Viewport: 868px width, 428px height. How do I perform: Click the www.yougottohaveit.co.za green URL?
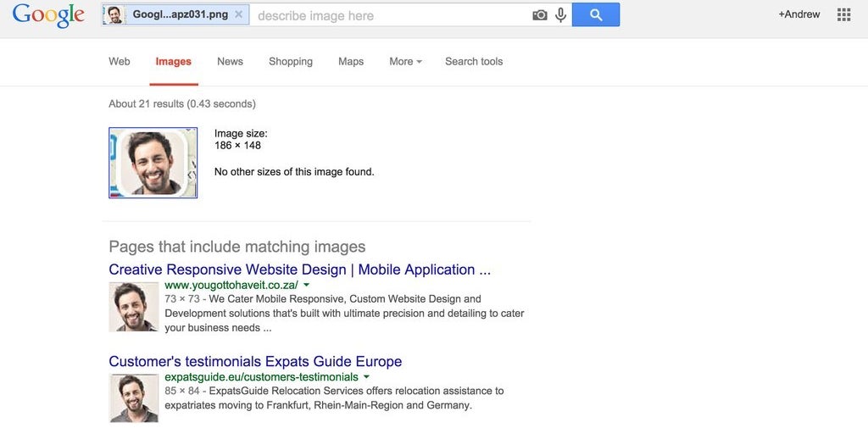tap(231, 285)
